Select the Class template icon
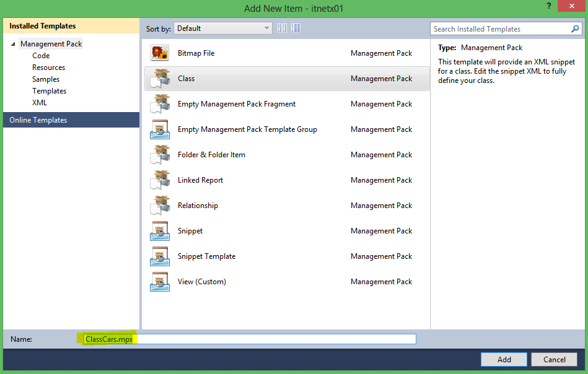Viewport: 588px width, 374px height. [x=160, y=79]
